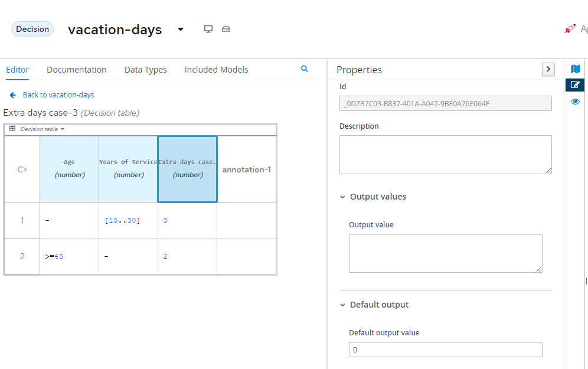Toggle the preview eye icon in sidebar
This screenshot has width=588, height=369.
coord(575,102)
